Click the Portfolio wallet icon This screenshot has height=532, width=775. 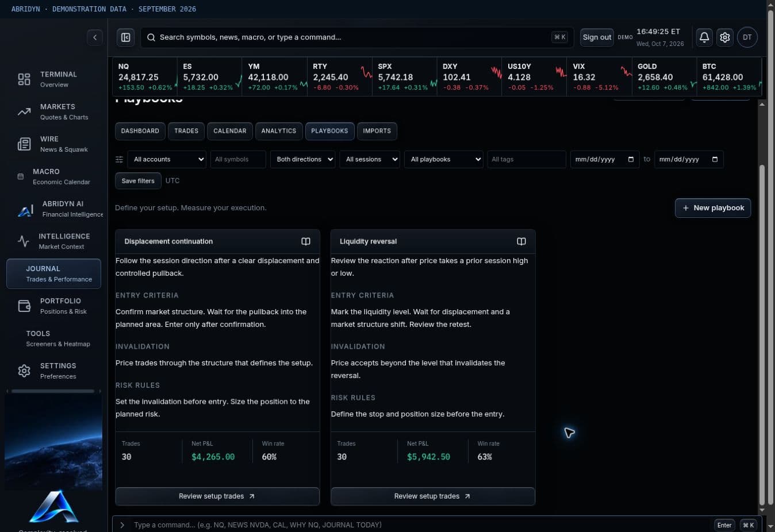click(24, 306)
